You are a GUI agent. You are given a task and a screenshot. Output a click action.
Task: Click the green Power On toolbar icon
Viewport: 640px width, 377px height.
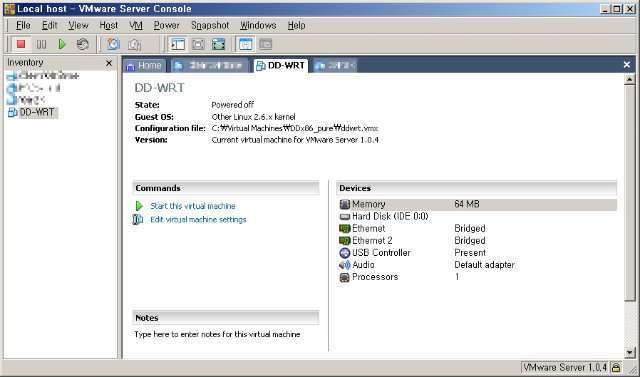coord(62,44)
